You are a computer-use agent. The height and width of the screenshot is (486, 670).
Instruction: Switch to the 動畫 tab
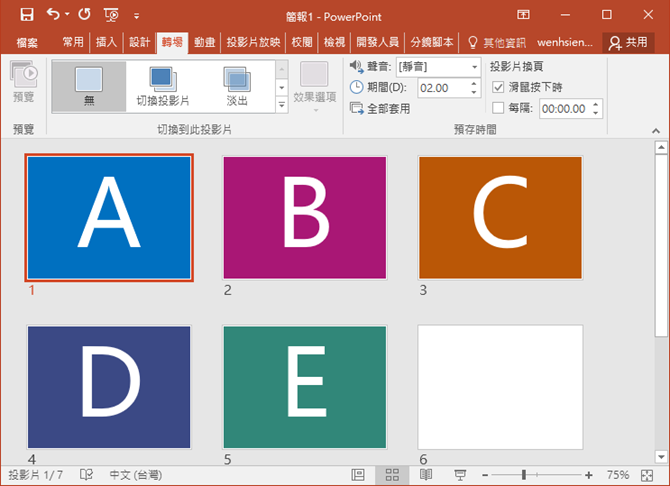click(x=205, y=42)
